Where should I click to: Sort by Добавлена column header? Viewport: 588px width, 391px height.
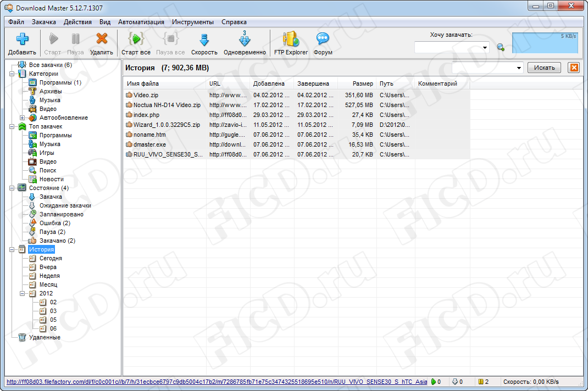click(x=272, y=83)
